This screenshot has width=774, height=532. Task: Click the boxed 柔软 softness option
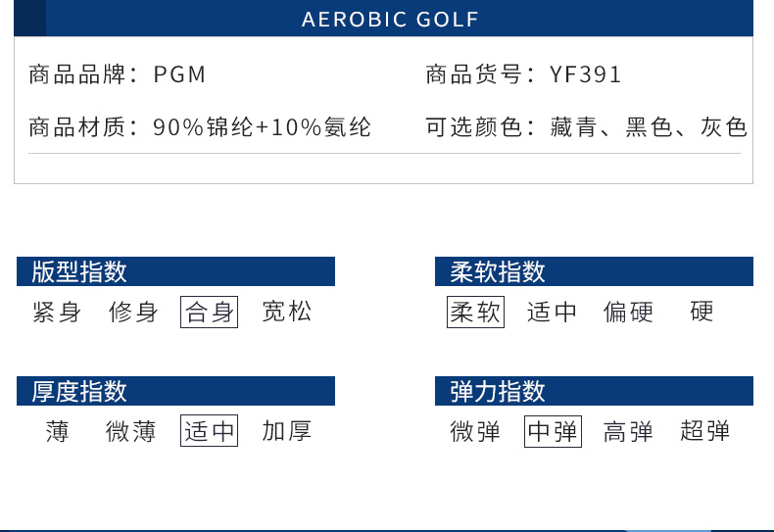coord(475,313)
